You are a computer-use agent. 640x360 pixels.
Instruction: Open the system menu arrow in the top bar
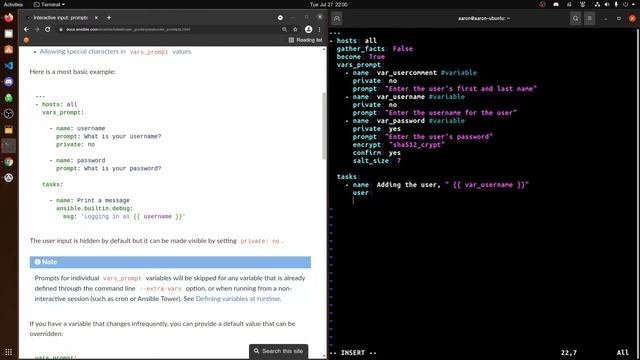click(634, 4)
